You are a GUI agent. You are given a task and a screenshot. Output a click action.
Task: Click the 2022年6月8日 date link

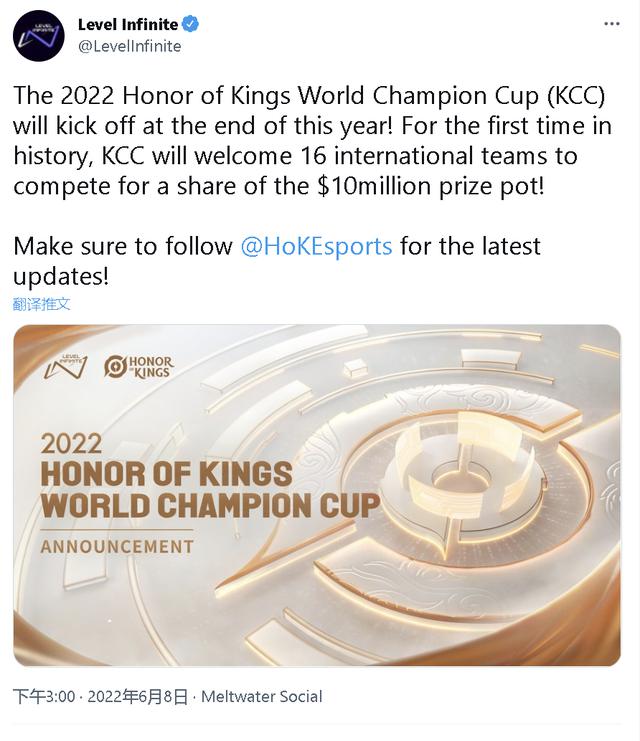(138, 697)
